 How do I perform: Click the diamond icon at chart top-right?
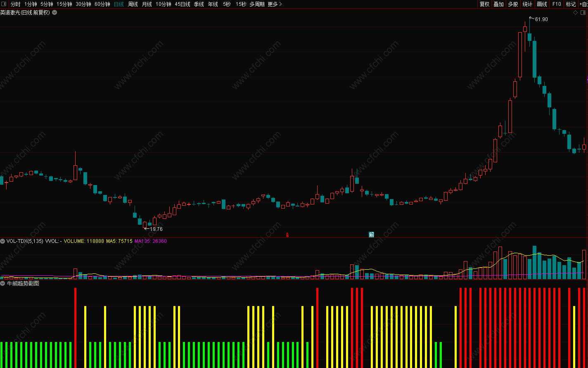[x=576, y=12]
